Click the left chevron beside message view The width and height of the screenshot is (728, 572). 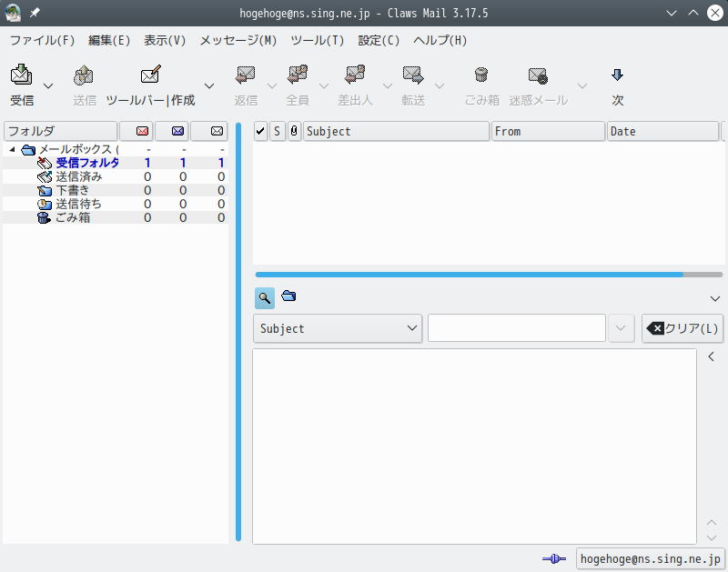[712, 356]
